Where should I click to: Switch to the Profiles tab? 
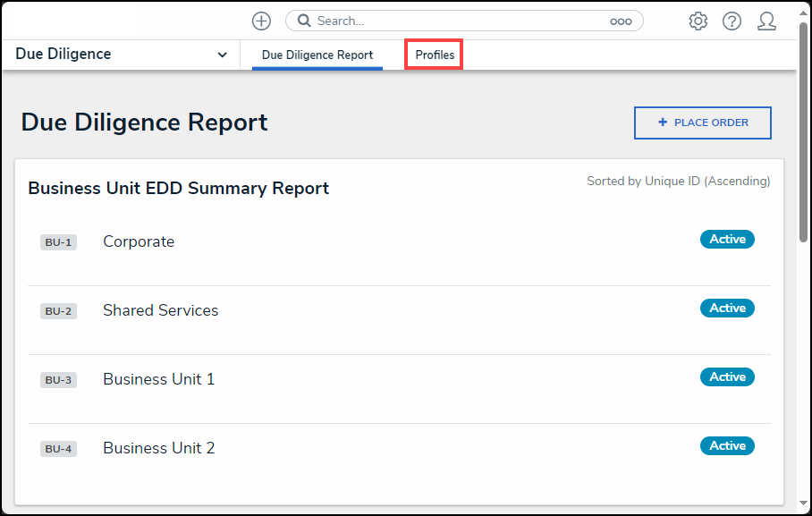coord(435,55)
